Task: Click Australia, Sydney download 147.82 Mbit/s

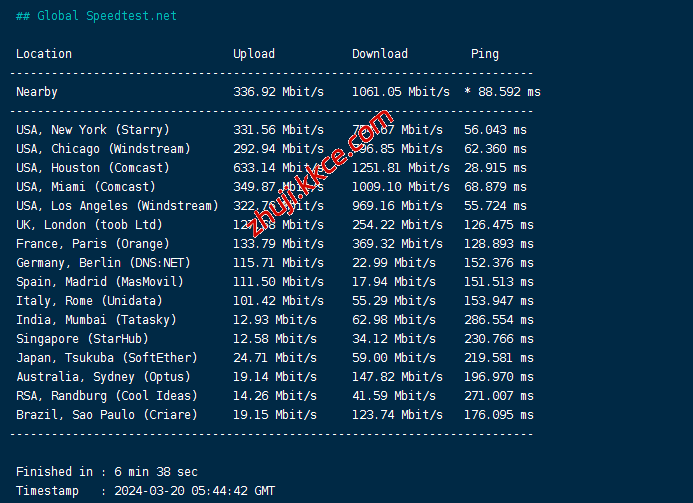Action: (x=397, y=377)
